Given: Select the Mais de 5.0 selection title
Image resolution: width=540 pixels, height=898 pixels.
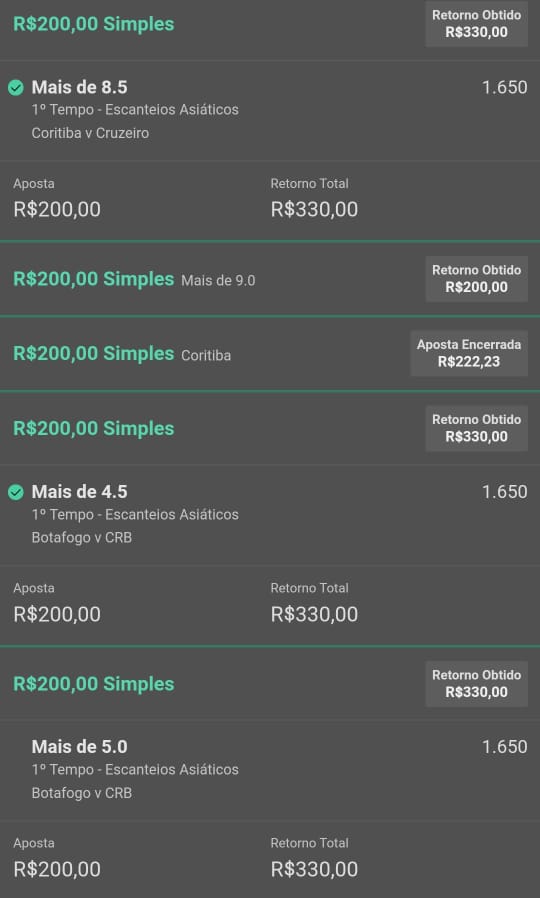Looking at the screenshot, I should pyautogui.click(x=80, y=747).
